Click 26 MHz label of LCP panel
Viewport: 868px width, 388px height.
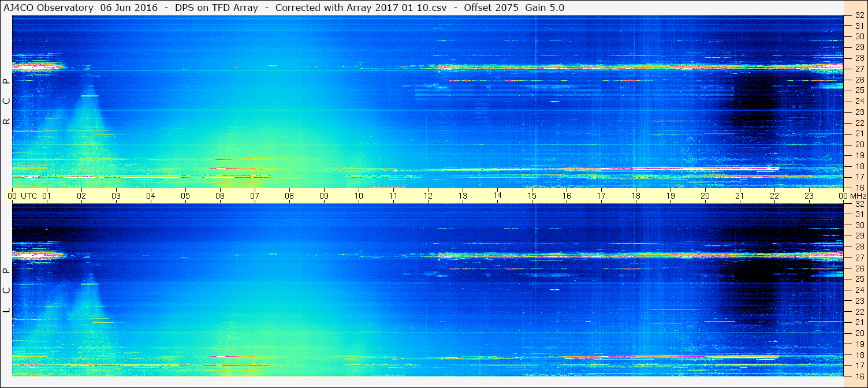coord(860,268)
